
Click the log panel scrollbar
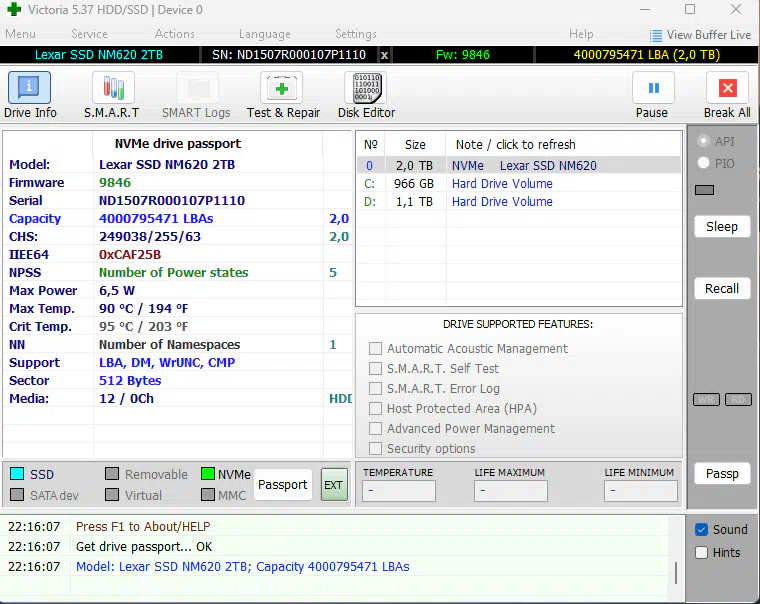(676, 572)
